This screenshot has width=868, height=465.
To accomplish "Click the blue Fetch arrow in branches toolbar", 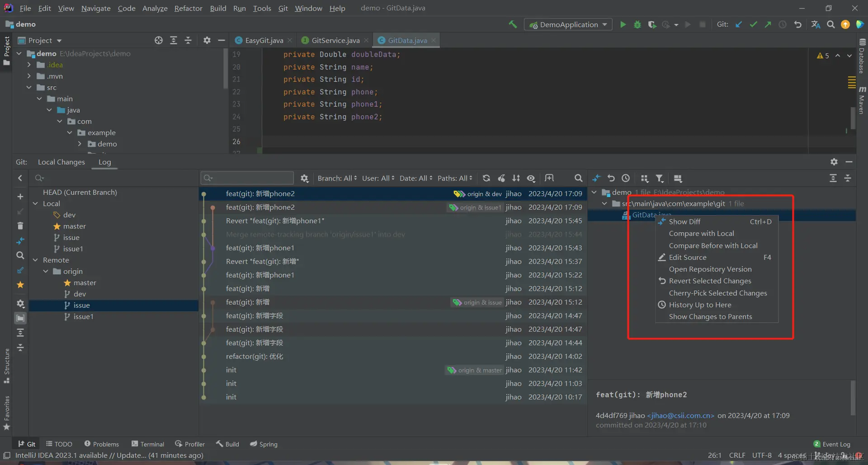I will click(20, 270).
